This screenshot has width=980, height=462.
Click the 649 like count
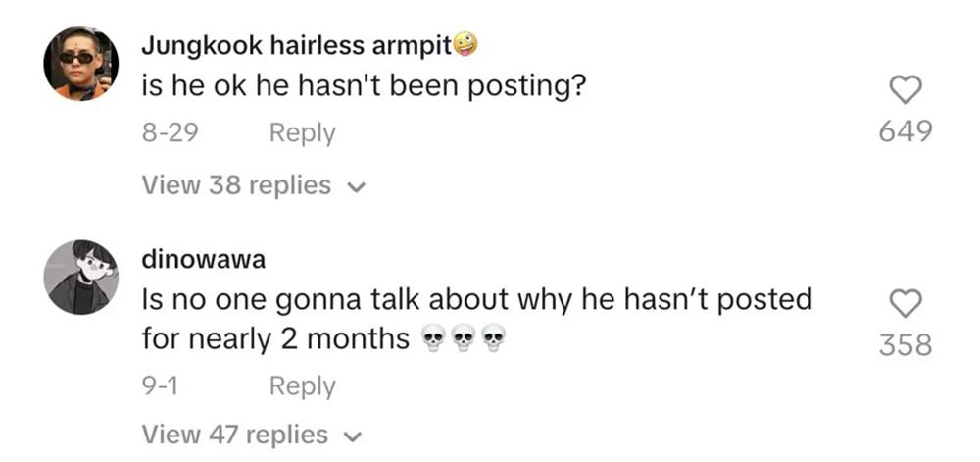[905, 131]
